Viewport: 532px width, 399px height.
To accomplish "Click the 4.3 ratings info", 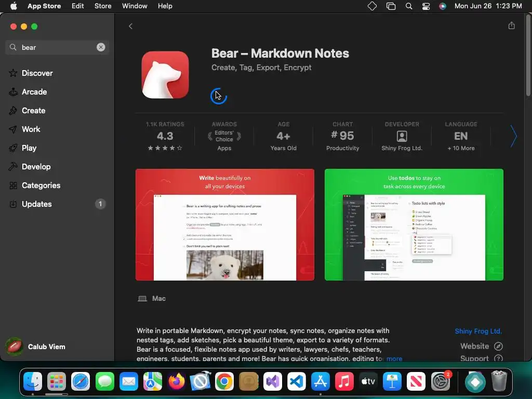I will click(165, 136).
